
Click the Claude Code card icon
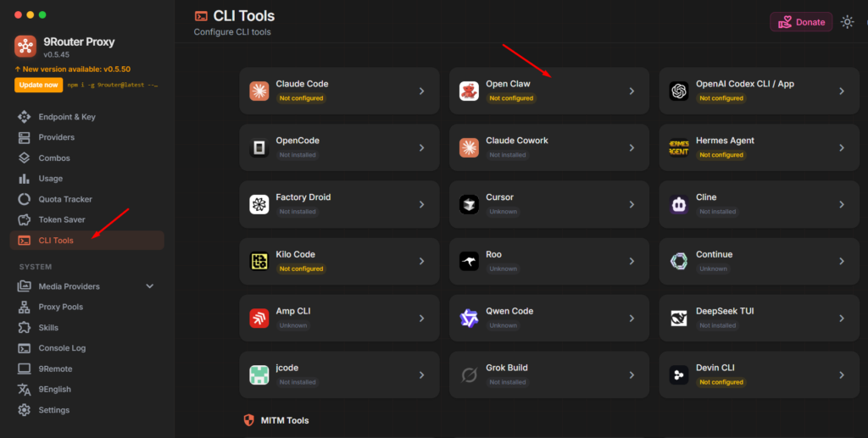[259, 91]
